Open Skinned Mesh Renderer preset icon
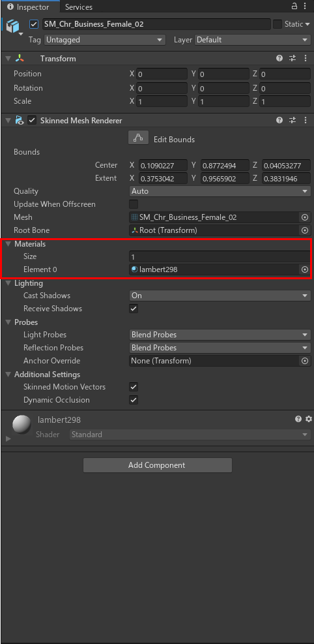314x644 pixels. pos(293,120)
